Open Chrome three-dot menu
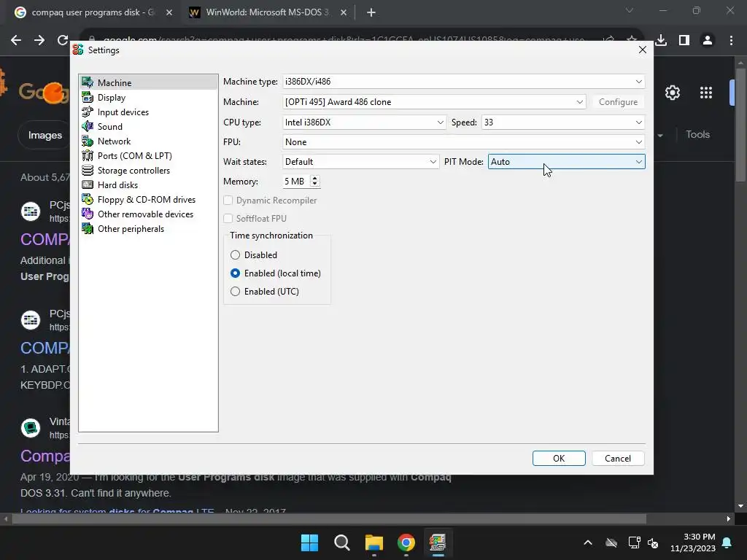Viewport: 747px width, 560px height. pos(731,41)
